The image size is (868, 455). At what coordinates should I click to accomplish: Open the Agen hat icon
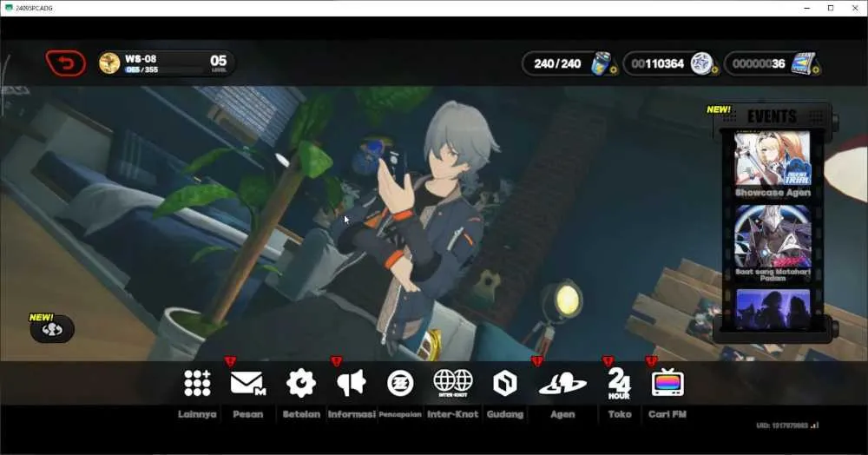(562, 383)
